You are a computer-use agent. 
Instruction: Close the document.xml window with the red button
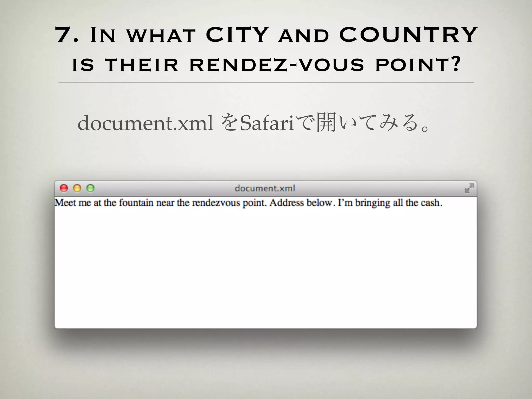[x=64, y=188]
